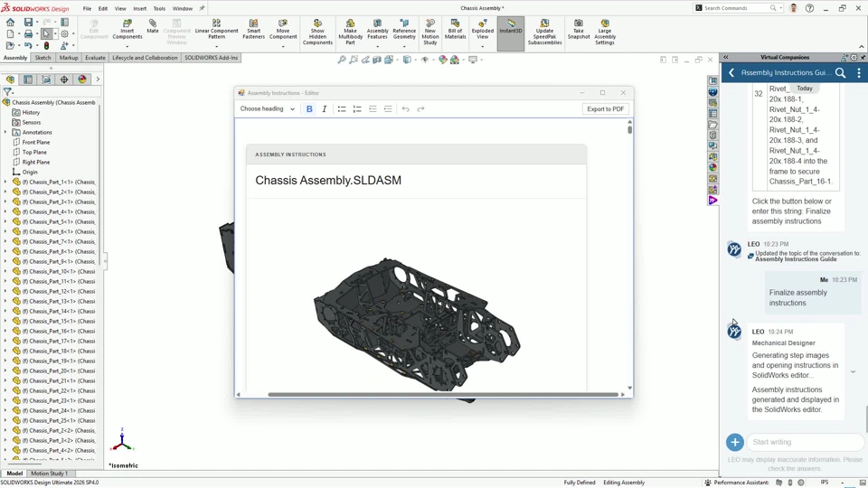
Task: Expand Chassis_Part_20<1> in the tree
Action: [x=5, y=371]
